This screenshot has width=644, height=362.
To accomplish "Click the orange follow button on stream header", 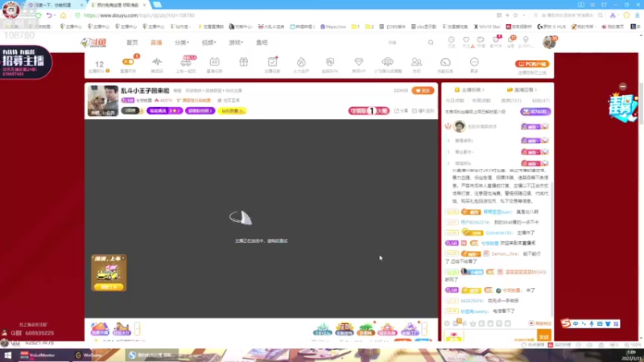I will 423,91.
